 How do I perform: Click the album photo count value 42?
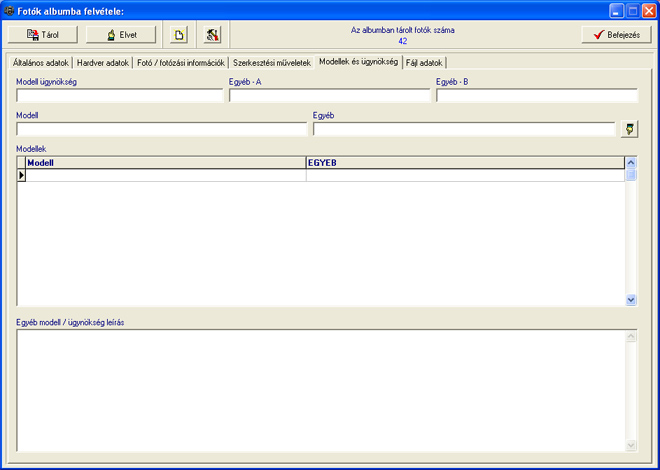(402, 41)
